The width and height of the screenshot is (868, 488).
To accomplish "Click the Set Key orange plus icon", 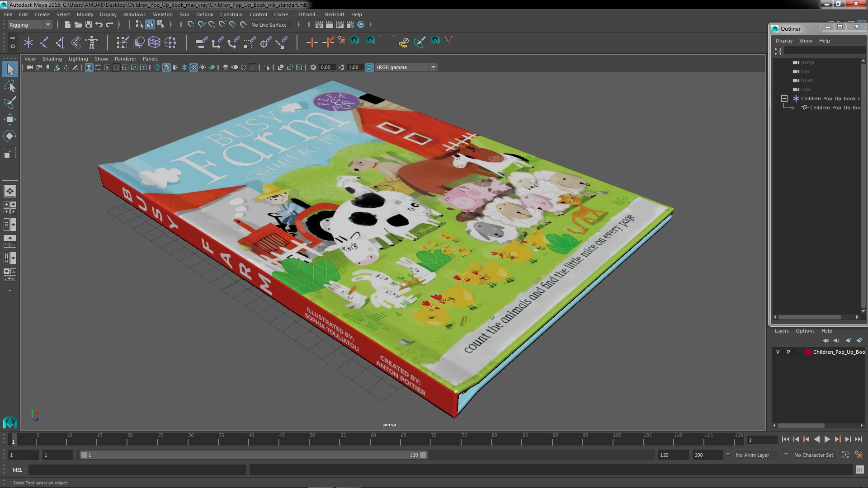I will 312,42.
